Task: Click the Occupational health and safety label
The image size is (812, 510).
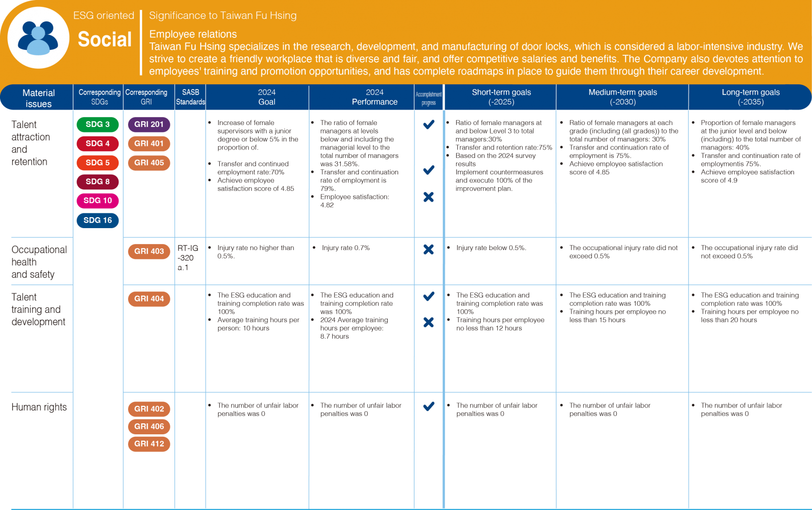Action: [x=39, y=262]
